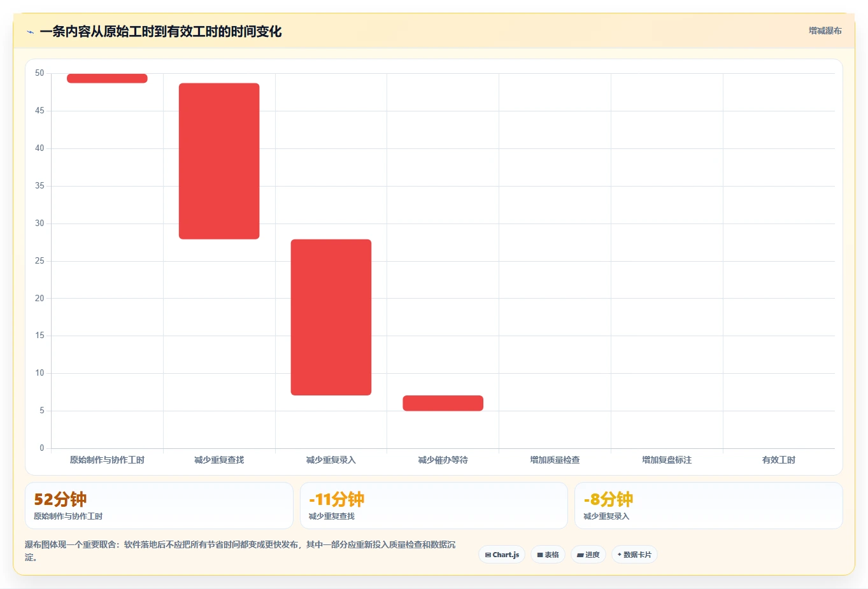The height and width of the screenshot is (589, 868).
Task: Click the red 原始制作与协作工时 bar at top
Action: (x=107, y=78)
